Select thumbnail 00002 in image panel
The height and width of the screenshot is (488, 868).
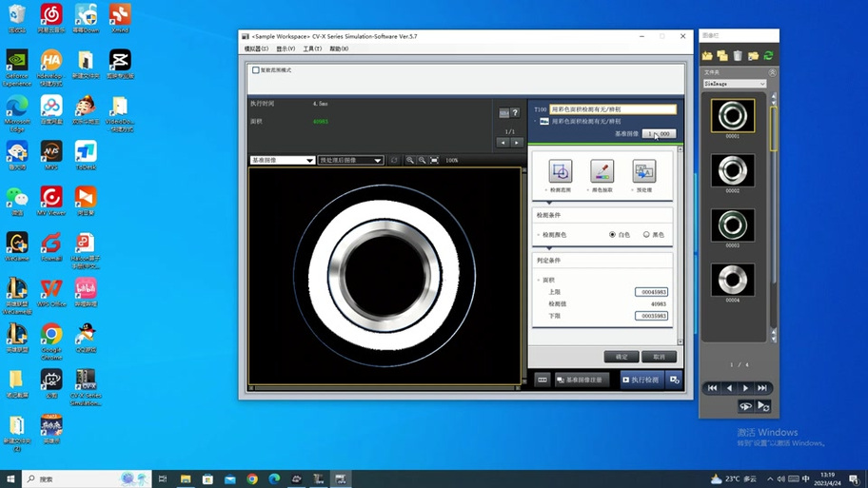(733, 170)
